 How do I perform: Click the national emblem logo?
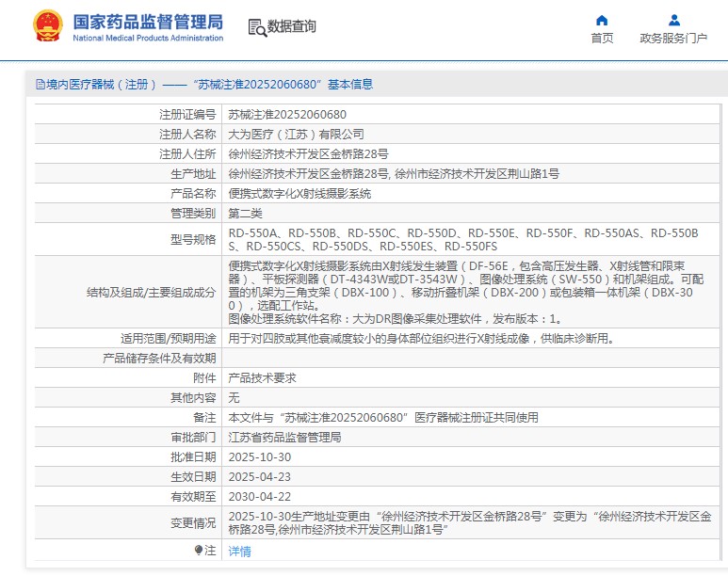pos(48,26)
